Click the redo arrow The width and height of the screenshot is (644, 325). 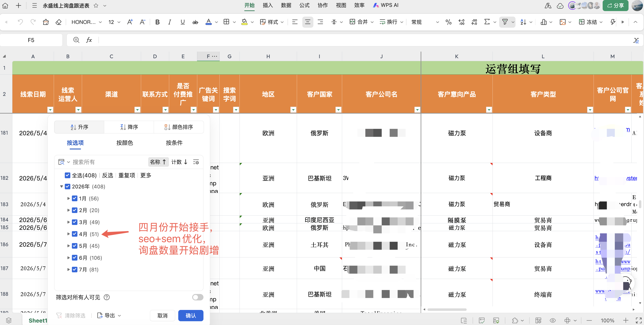click(33, 22)
